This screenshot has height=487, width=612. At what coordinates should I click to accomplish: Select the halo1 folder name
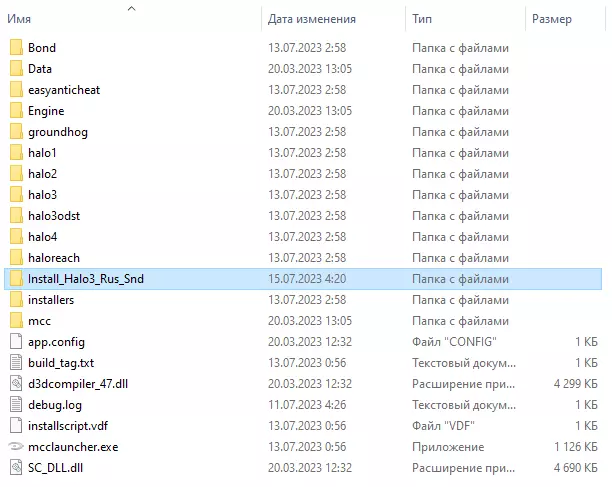(42, 153)
